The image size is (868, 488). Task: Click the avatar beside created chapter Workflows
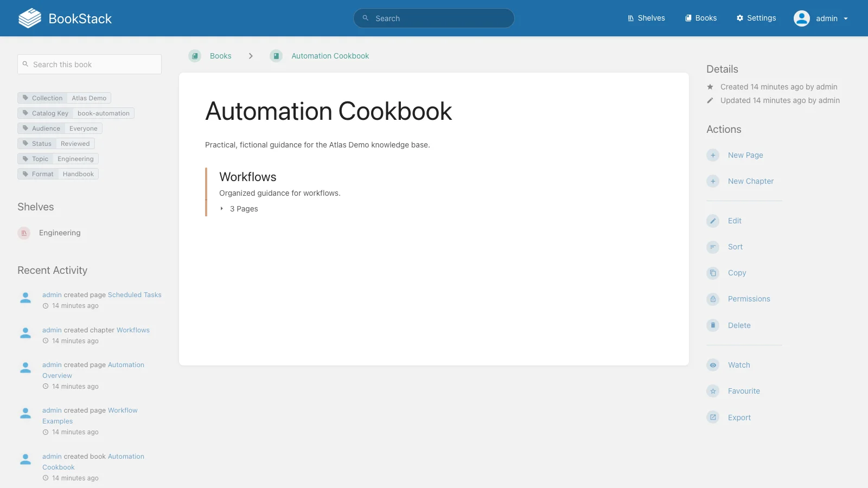(x=25, y=333)
